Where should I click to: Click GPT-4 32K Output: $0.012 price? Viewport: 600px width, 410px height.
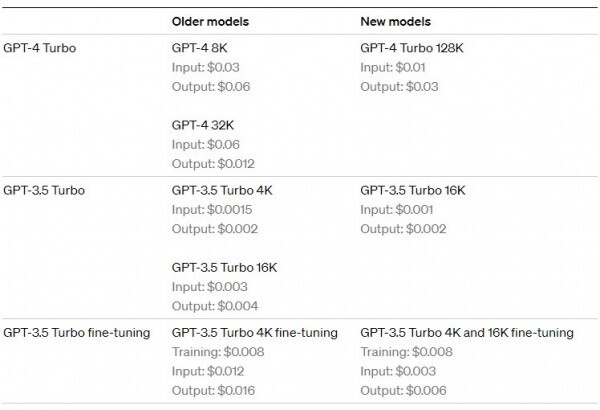tap(213, 164)
